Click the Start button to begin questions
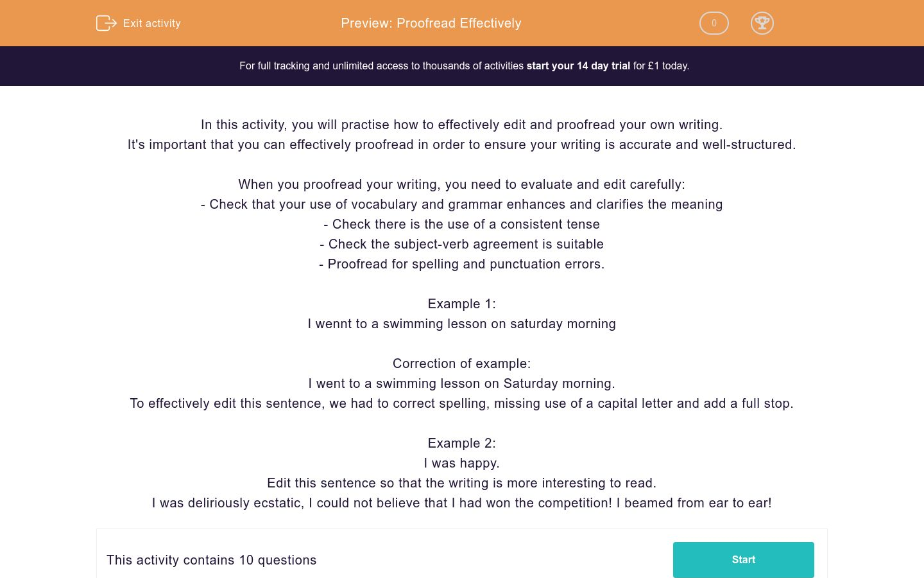Screen dimensions: 924x578 743,559
